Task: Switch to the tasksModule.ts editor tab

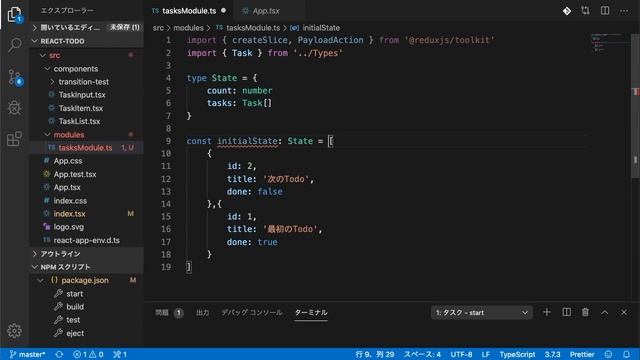Action: point(189,11)
